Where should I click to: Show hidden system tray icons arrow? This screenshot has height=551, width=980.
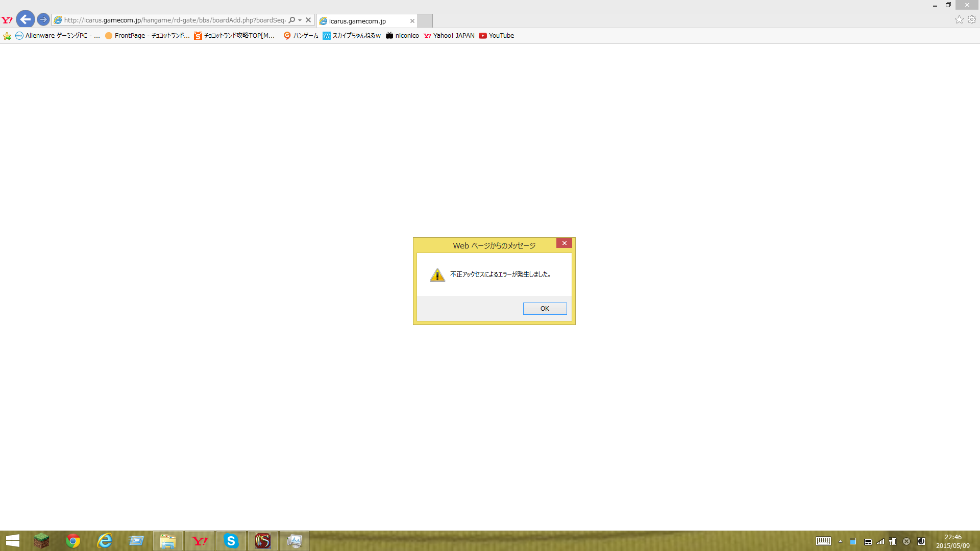pos(840,541)
